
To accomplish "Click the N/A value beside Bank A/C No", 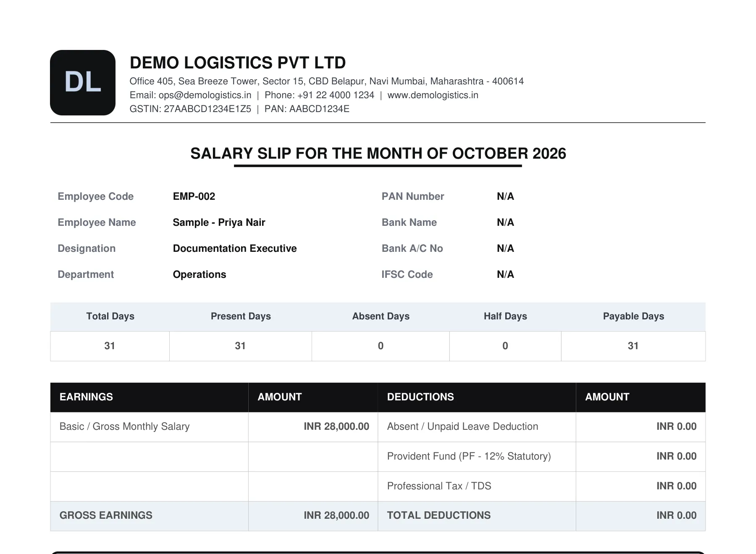I will click(x=505, y=248).
